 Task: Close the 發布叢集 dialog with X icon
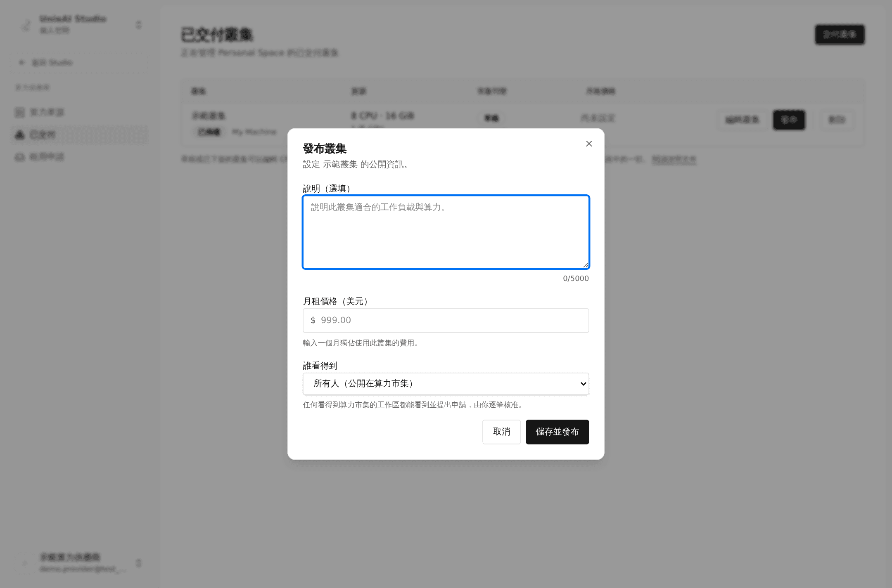(589, 144)
